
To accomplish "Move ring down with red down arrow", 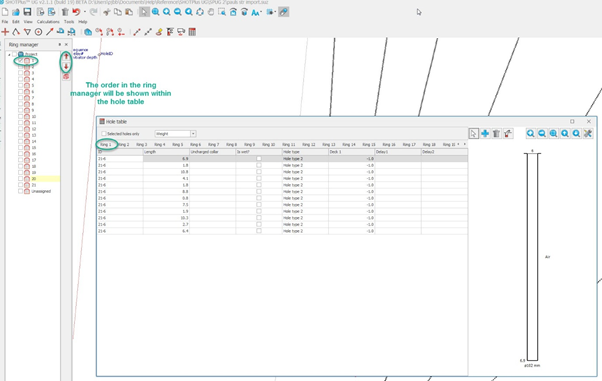I will click(x=66, y=66).
